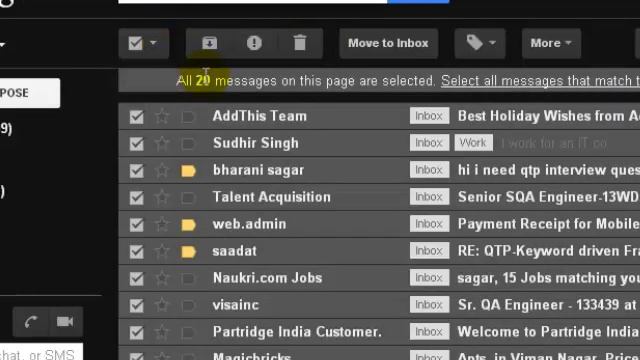Image resolution: width=640 pixels, height=360 pixels.
Task: Open hi i need qtp interview email
Action: (x=549, y=170)
